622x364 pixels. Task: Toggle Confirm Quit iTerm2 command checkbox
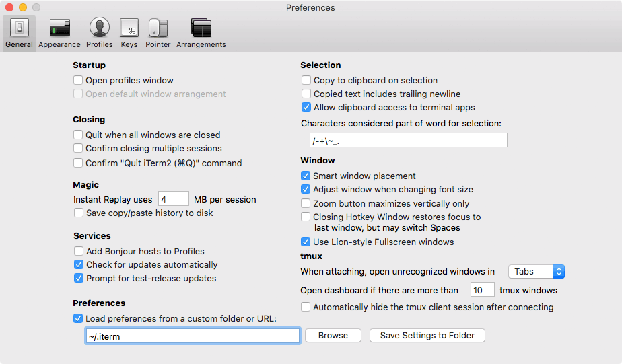(78, 163)
